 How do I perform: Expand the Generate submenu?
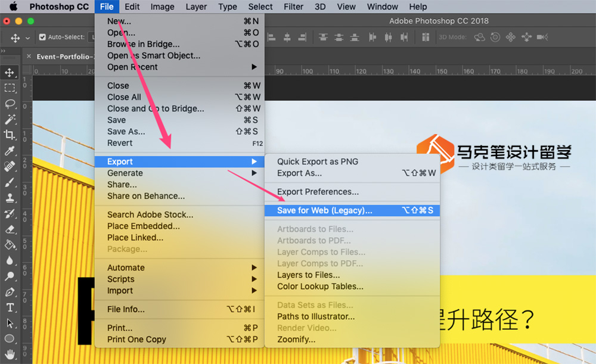[x=254, y=173]
